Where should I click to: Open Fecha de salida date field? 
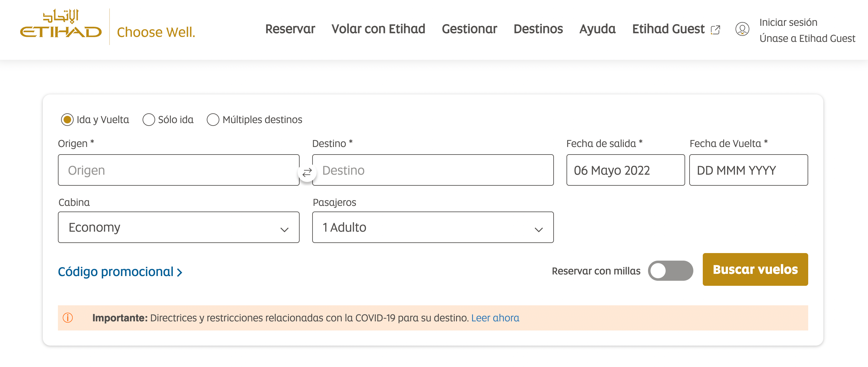[625, 170]
